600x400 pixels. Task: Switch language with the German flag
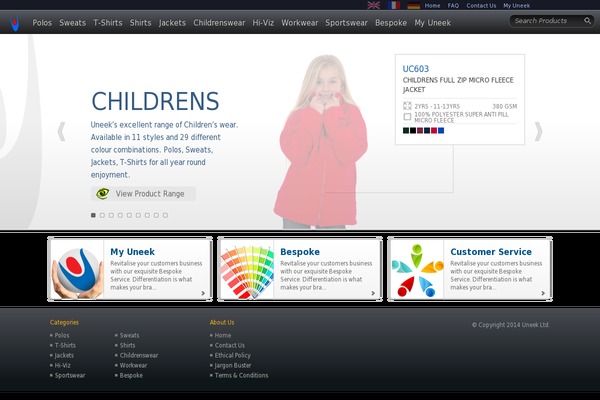414,5
